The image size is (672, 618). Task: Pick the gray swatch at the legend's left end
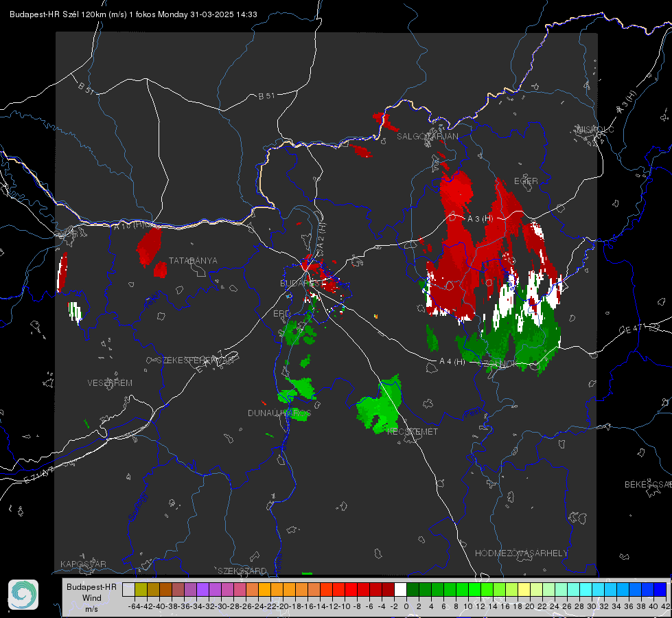pos(128,589)
